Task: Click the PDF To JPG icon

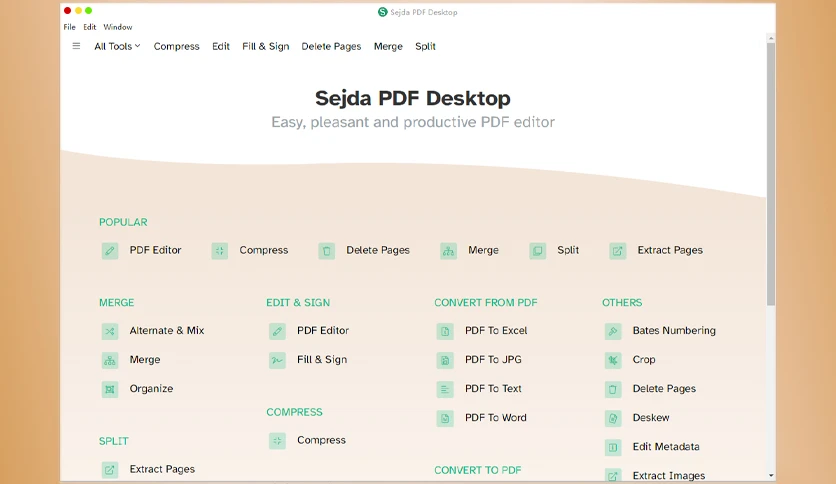Action: [445, 360]
